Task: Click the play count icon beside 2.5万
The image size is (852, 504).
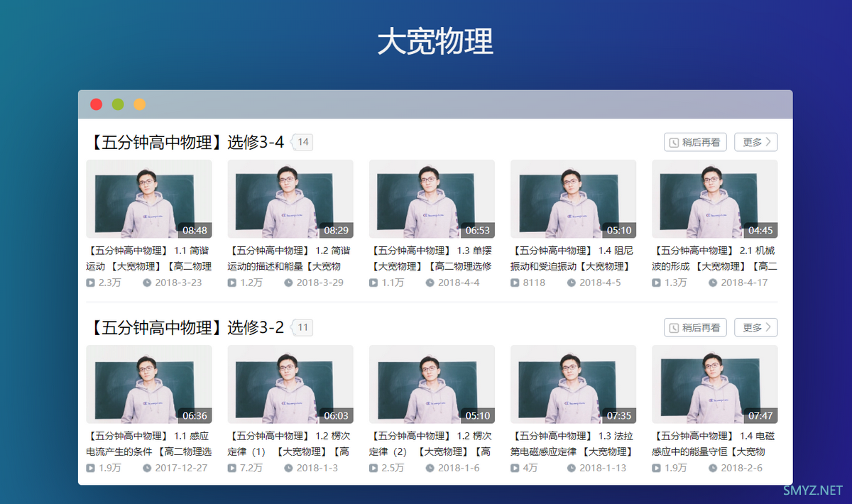Action: 373,468
